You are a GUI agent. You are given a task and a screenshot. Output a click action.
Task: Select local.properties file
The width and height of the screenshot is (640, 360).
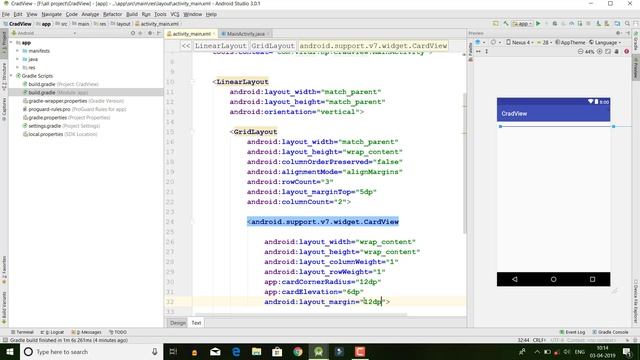point(60,134)
